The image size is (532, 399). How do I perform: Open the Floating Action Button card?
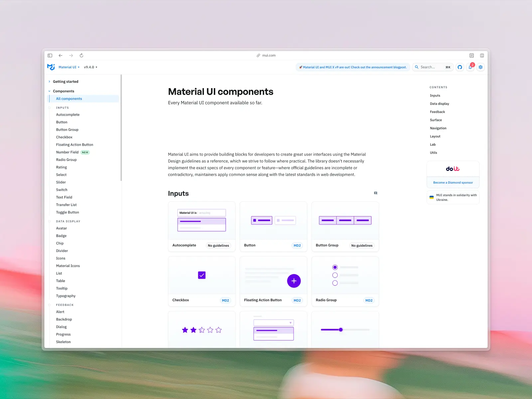pyautogui.click(x=273, y=282)
